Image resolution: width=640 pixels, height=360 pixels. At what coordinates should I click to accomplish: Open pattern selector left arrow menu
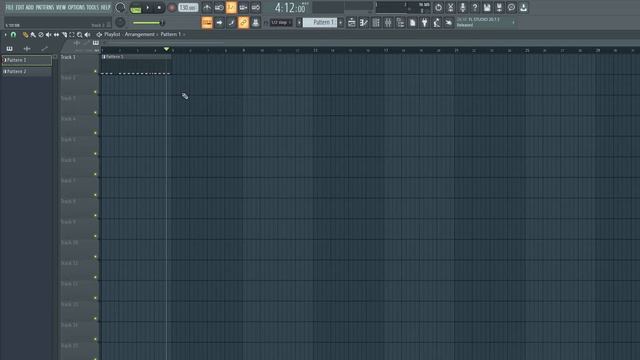(x=299, y=22)
